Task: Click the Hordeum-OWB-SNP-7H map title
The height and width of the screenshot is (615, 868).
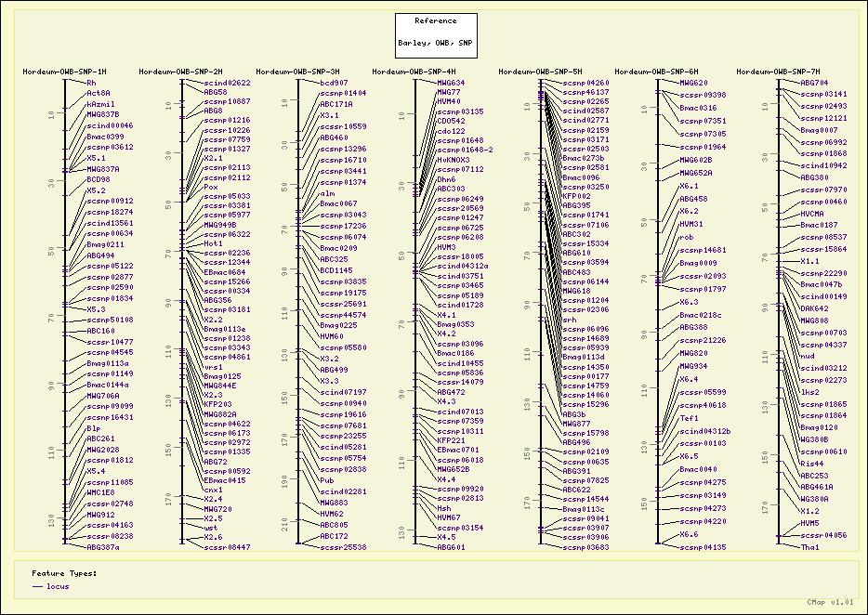Action: click(778, 72)
